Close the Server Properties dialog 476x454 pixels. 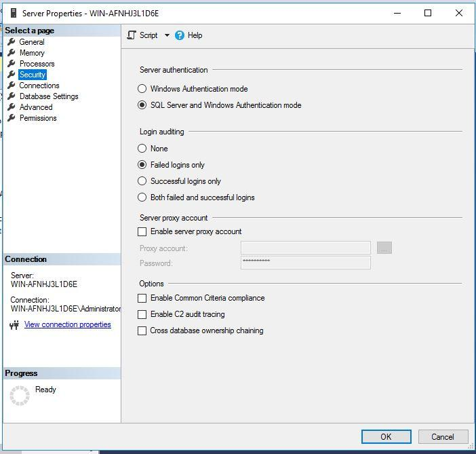coord(459,13)
